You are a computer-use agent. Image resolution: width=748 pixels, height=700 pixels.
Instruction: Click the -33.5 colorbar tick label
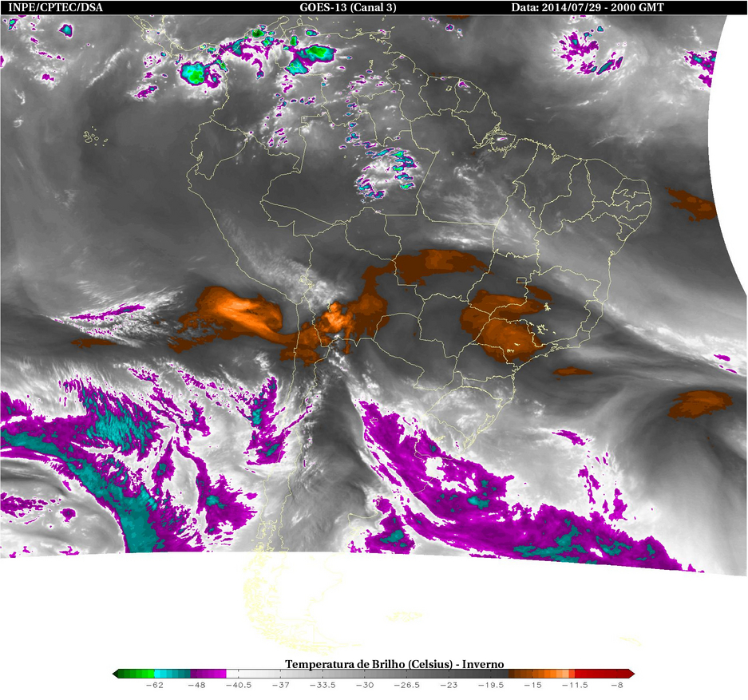[323, 685]
